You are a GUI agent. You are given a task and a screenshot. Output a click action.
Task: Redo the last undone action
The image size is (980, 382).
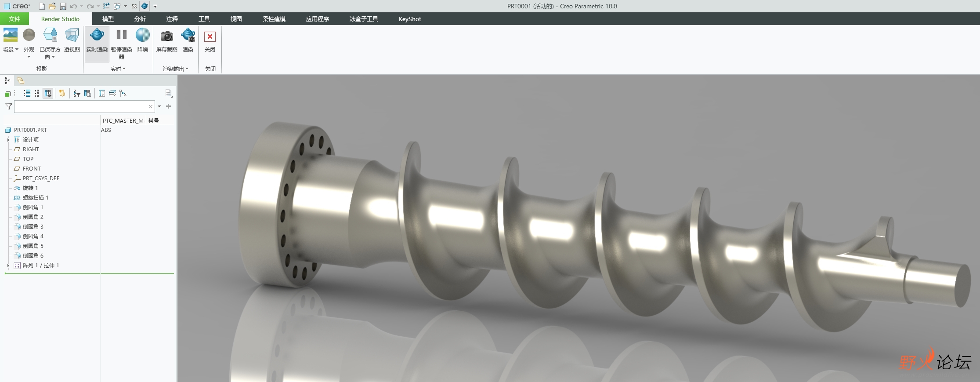90,6
